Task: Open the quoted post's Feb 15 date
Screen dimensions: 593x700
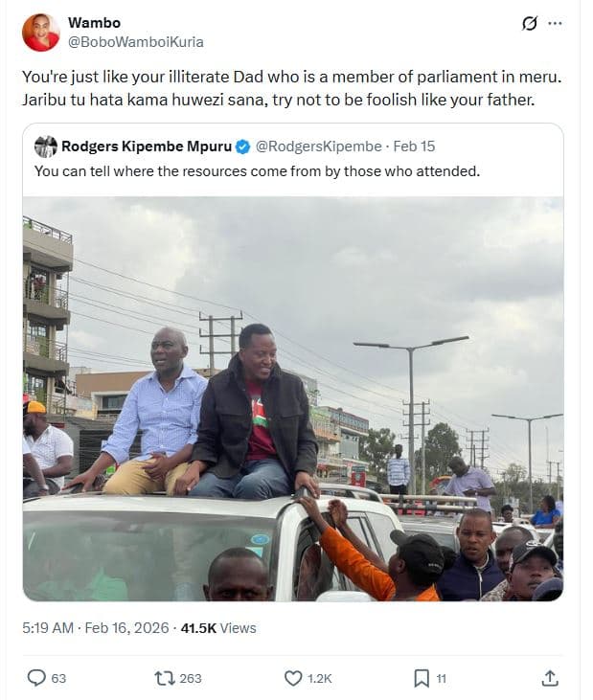Action: point(414,147)
